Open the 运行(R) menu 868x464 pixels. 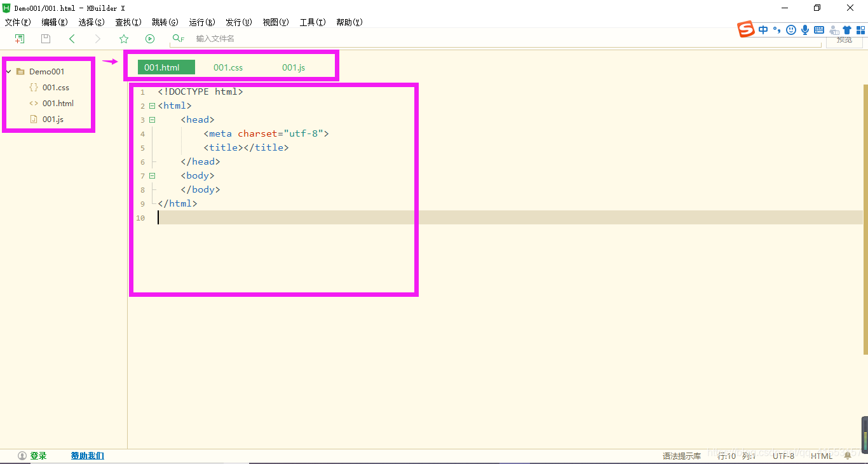(x=202, y=22)
